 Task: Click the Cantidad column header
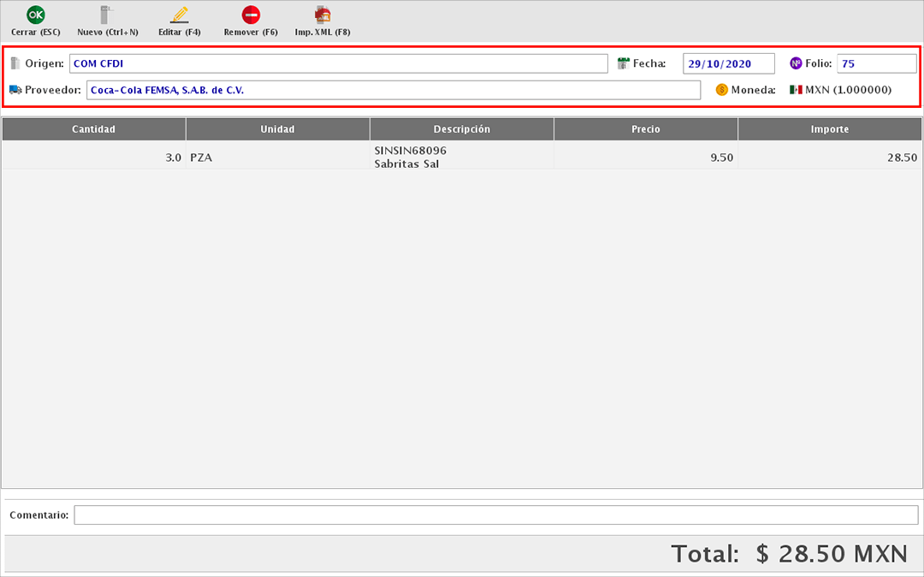[93, 129]
